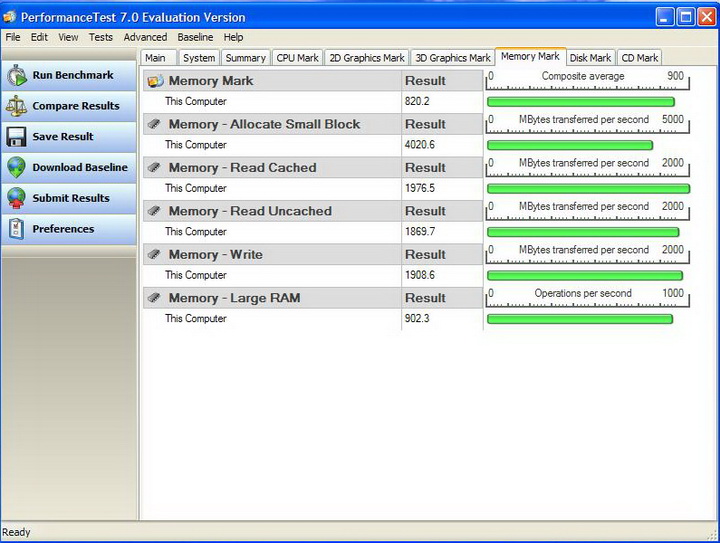Click the Composite average scale ruler

(588, 80)
